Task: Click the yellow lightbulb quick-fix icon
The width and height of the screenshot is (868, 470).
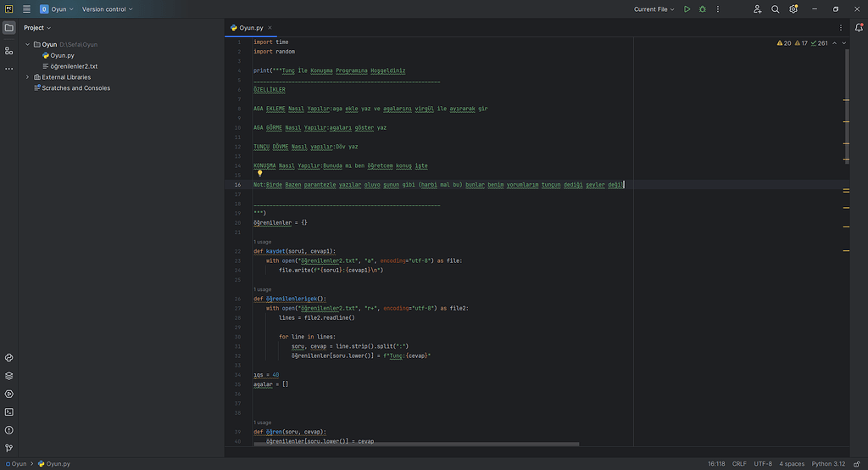Action: (x=260, y=173)
